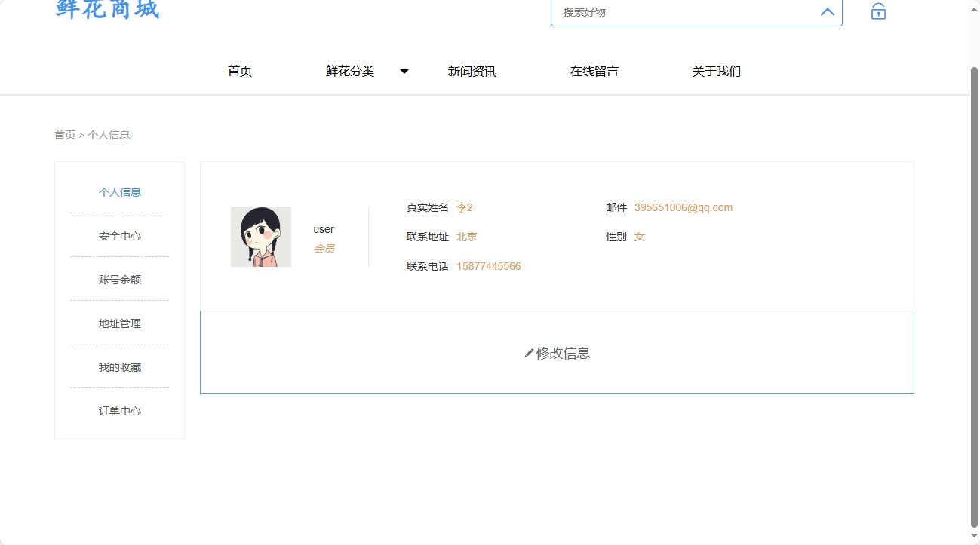Viewport: 980px width, 545px height.
Task: Select 账号余额 in the sidebar
Action: tap(119, 279)
